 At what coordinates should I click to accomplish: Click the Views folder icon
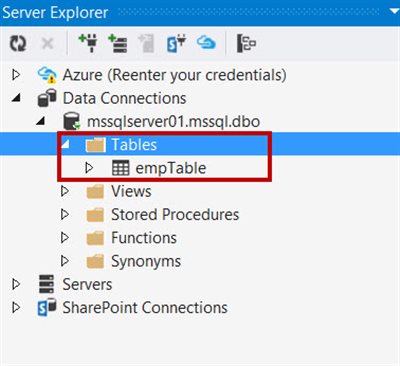pos(95,192)
